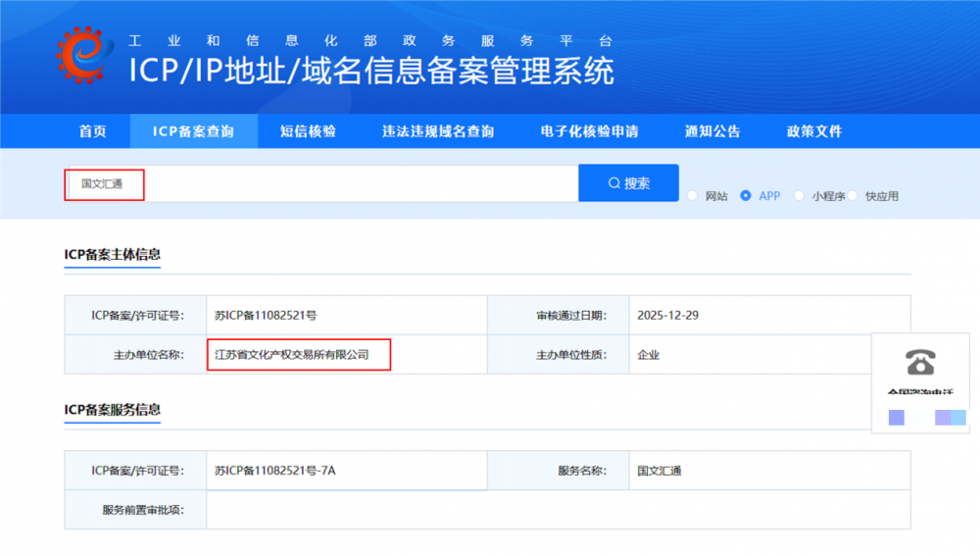Screen dimensions: 980x556
Task: Go to the 首页 tab
Action: point(92,131)
